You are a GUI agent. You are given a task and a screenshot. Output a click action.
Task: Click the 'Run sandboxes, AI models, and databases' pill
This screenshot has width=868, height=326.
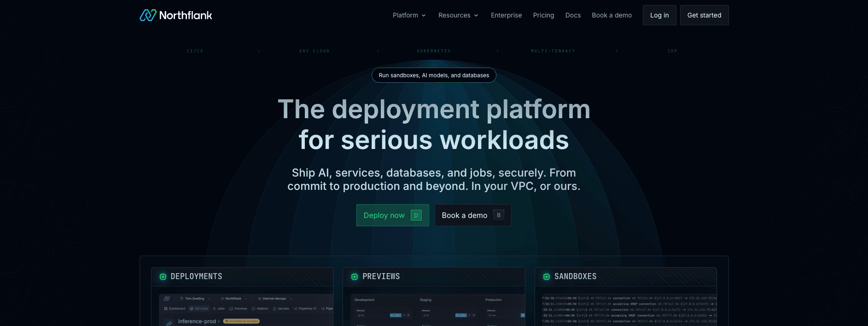(x=434, y=75)
